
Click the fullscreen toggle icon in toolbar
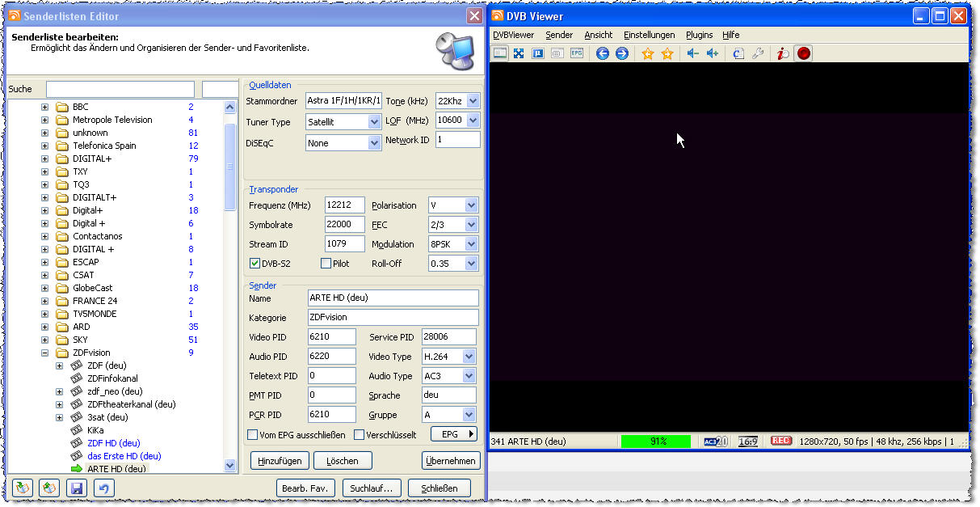pos(519,53)
